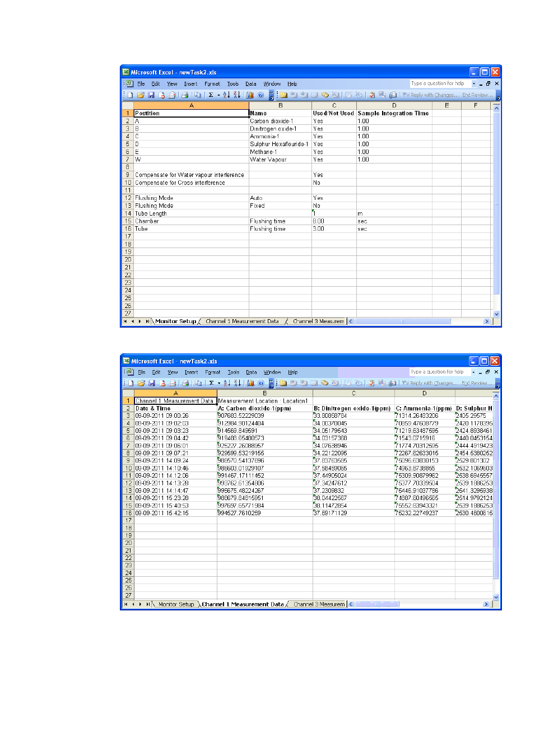Open help question dropdown arrow, Monitor Setup window
535x756 pixels.
click(x=474, y=84)
